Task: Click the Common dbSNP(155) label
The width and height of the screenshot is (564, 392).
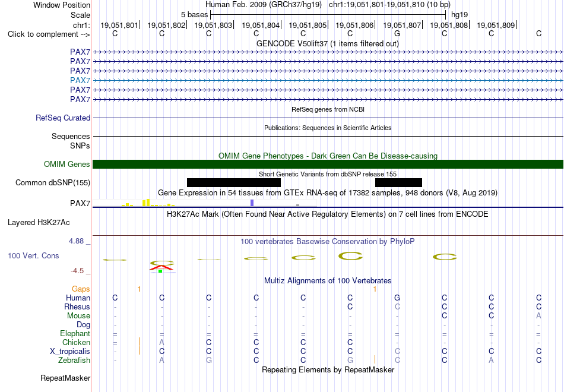Action: (x=53, y=182)
